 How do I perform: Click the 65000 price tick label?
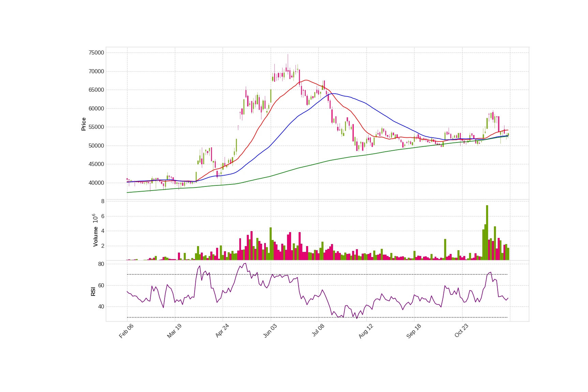tap(96, 90)
